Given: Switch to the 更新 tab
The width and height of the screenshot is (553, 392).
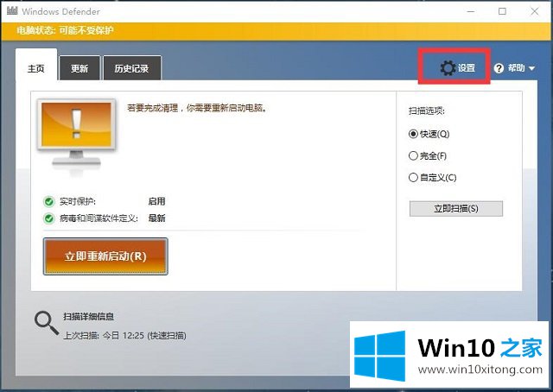Looking at the screenshot, I should [79, 68].
